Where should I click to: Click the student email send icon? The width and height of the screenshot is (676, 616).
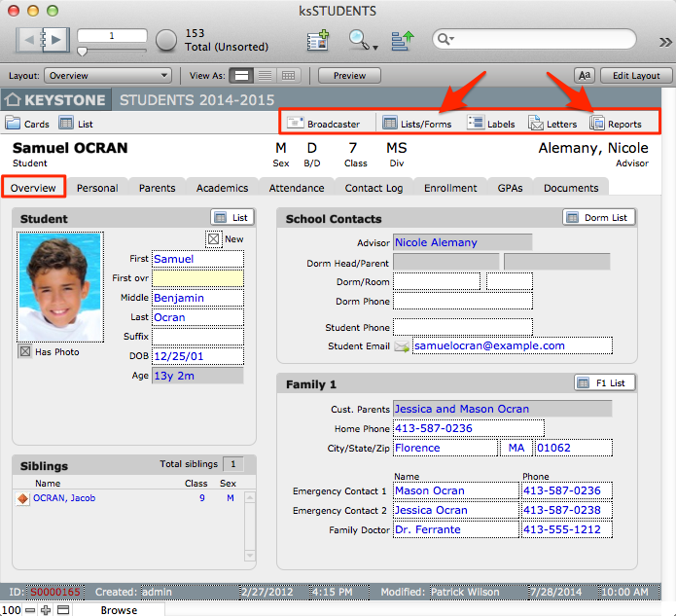coord(403,346)
